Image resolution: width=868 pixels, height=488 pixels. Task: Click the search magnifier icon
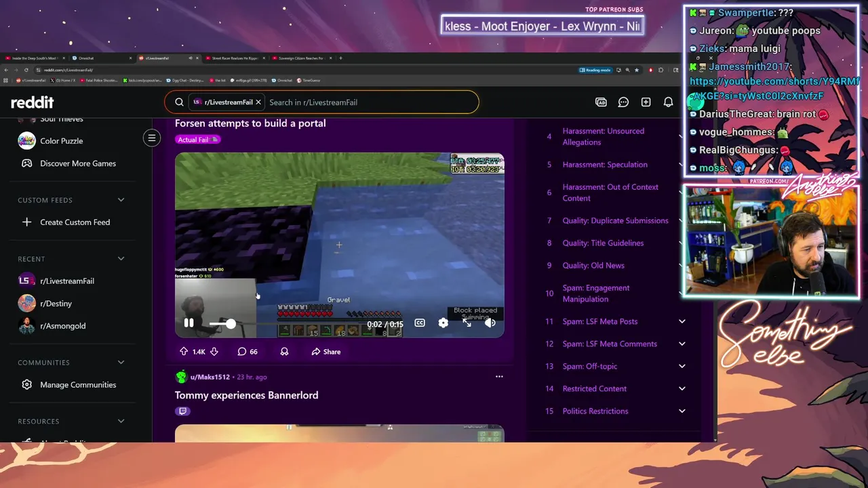click(x=179, y=102)
